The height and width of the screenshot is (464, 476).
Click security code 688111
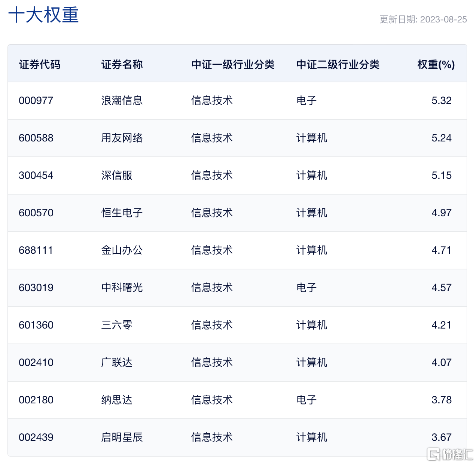[x=36, y=250]
